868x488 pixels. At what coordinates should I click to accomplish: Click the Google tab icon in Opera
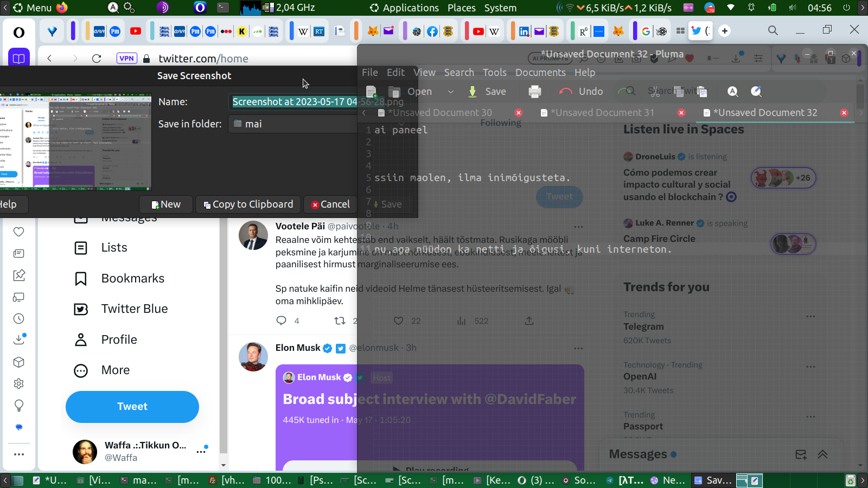[646, 31]
